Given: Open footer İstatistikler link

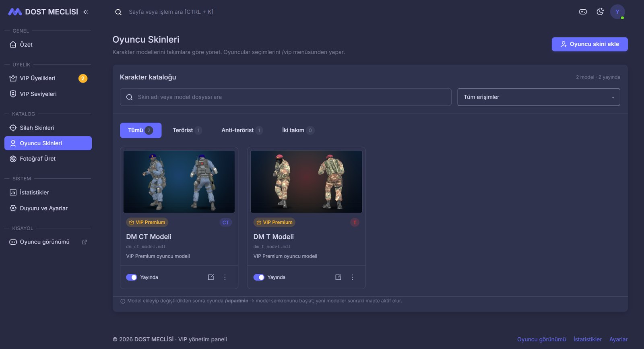Looking at the screenshot, I should point(587,339).
